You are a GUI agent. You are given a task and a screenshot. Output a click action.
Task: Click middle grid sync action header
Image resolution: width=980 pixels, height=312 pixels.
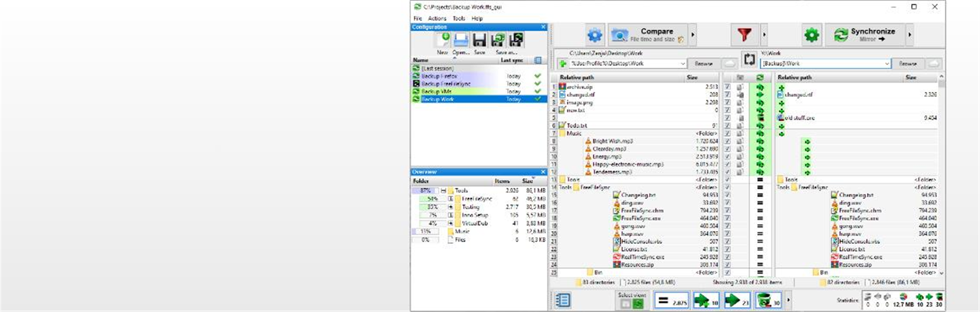[760, 77]
